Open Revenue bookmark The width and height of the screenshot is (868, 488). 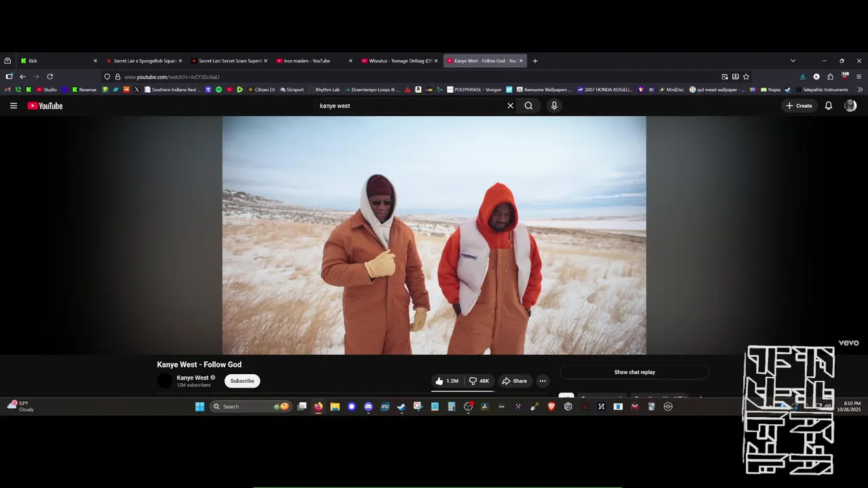(84, 89)
